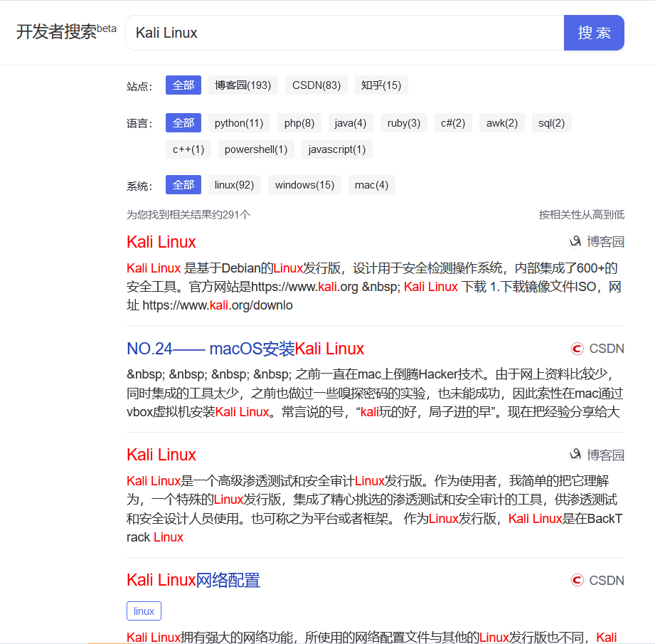
Task: Filter by java(4) language
Action: click(351, 123)
